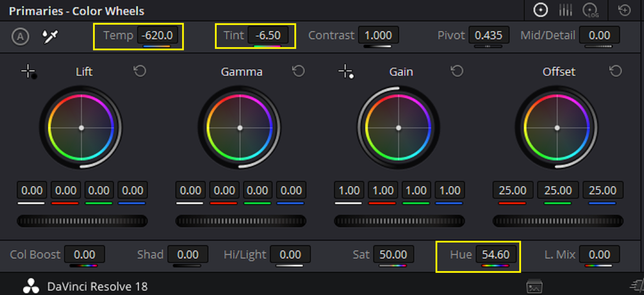Click the Sat value field

pyautogui.click(x=393, y=255)
